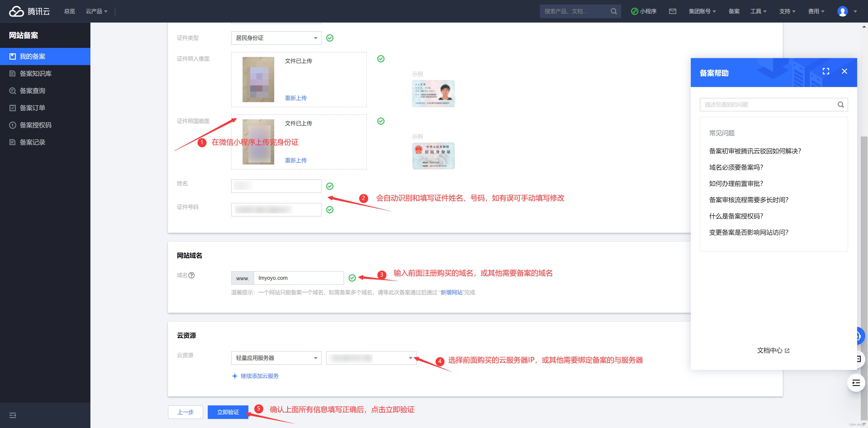The width and height of the screenshot is (868, 428).
Task: Select 备案知识库 in sidebar
Action: point(45,73)
